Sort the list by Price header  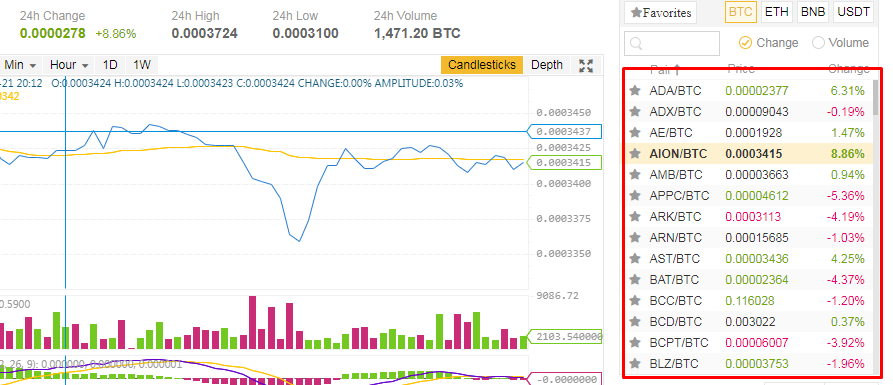741,69
